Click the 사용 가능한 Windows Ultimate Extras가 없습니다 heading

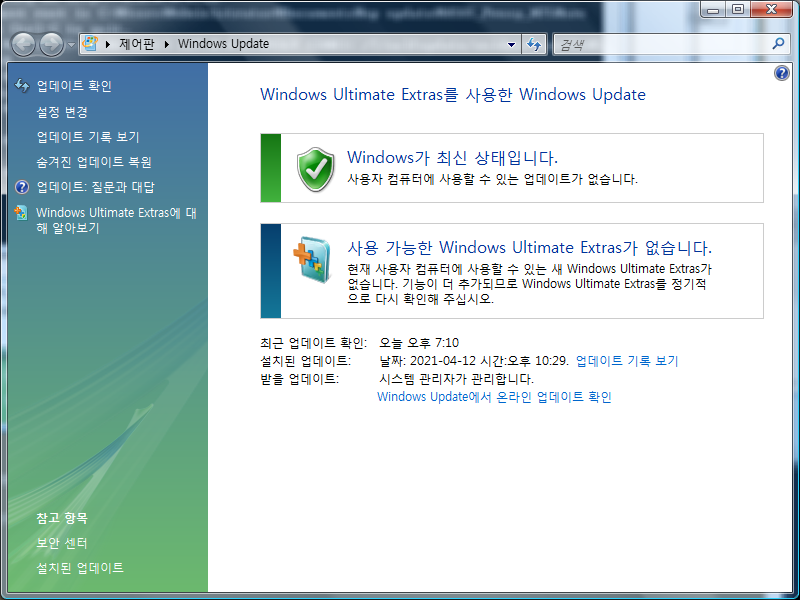coord(530,247)
